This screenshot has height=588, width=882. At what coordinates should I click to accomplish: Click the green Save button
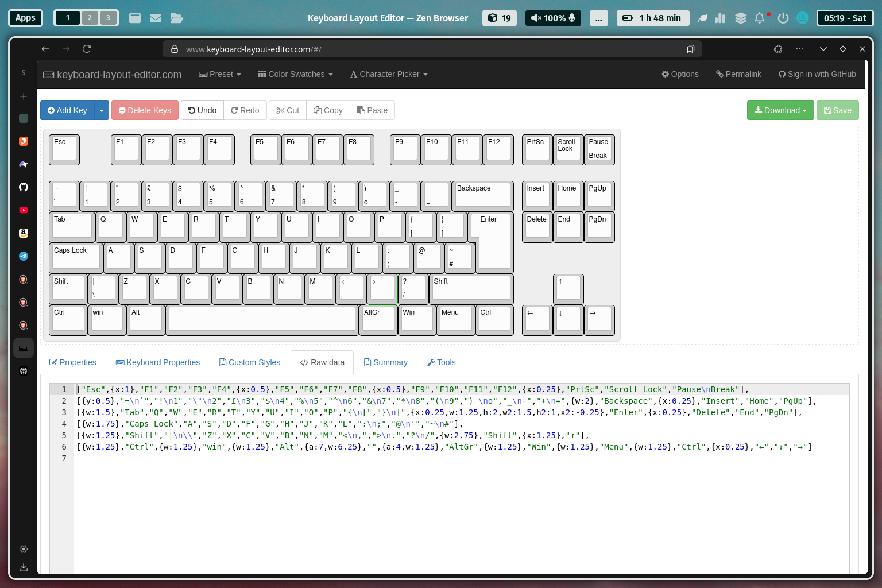click(838, 110)
